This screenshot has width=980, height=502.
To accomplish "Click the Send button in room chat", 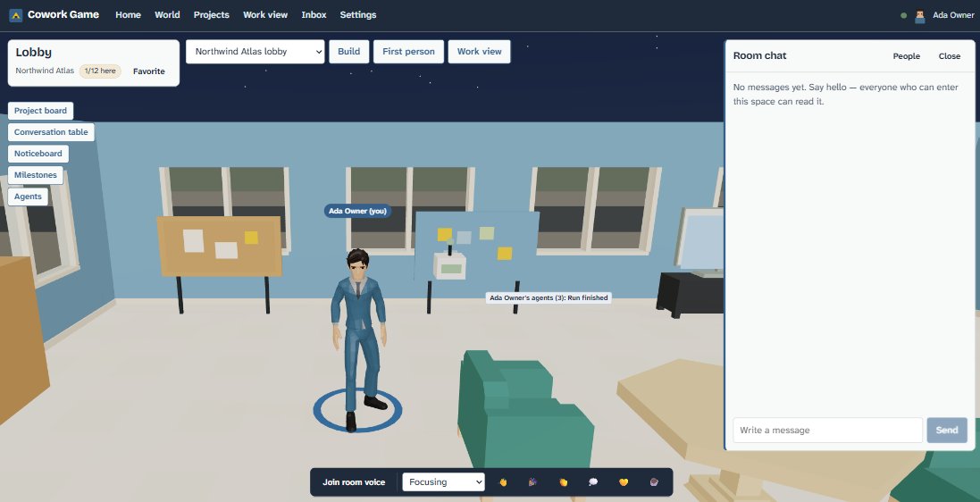I will (947, 431).
